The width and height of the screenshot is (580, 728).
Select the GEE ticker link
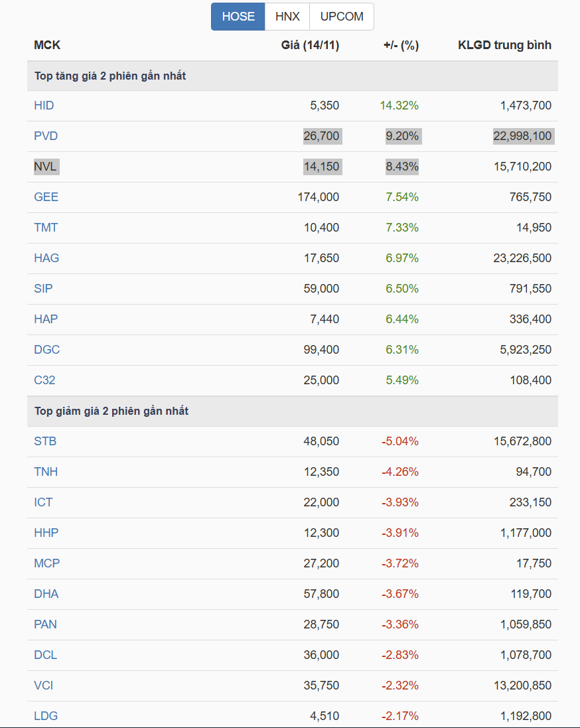tap(46, 197)
